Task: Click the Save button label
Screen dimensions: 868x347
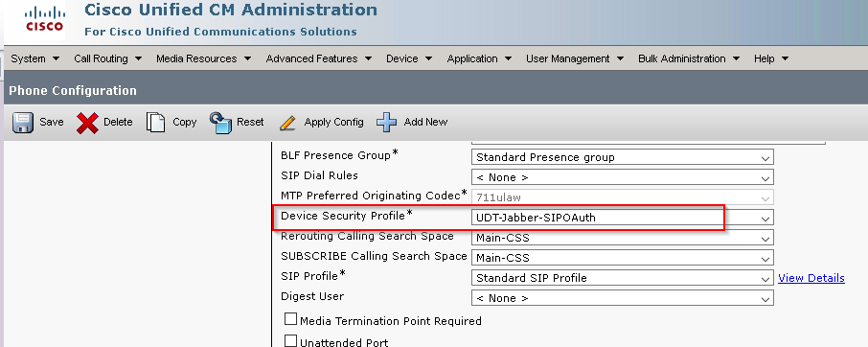Action: [x=52, y=122]
